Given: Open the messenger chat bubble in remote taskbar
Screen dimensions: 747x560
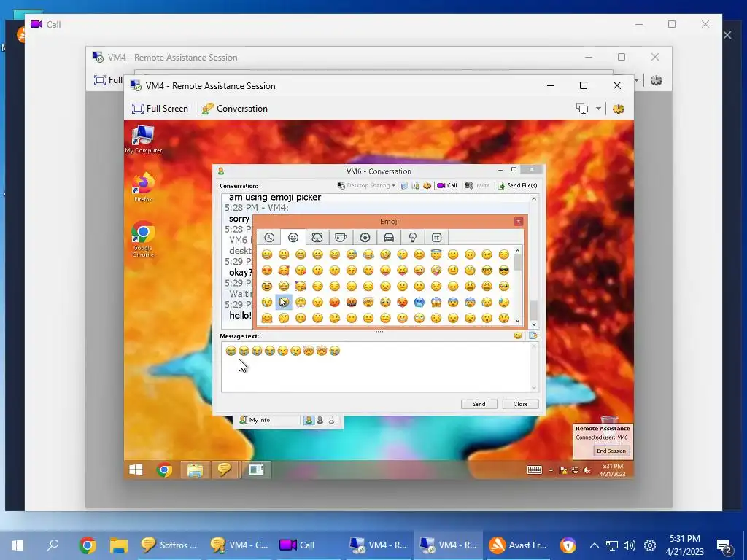Looking at the screenshot, I should (x=224, y=470).
